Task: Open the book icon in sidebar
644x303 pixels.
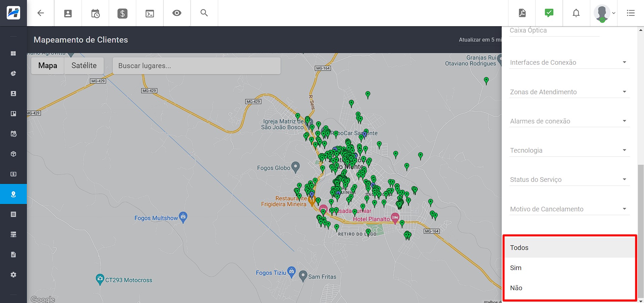Action: coord(13,114)
